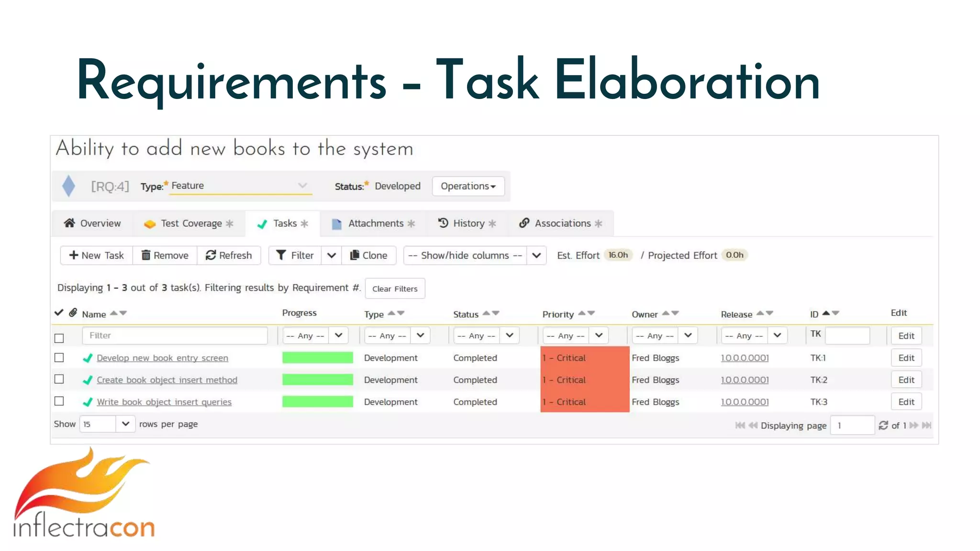
Task: Switch to the Attachments tab
Action: pos(373,223)
